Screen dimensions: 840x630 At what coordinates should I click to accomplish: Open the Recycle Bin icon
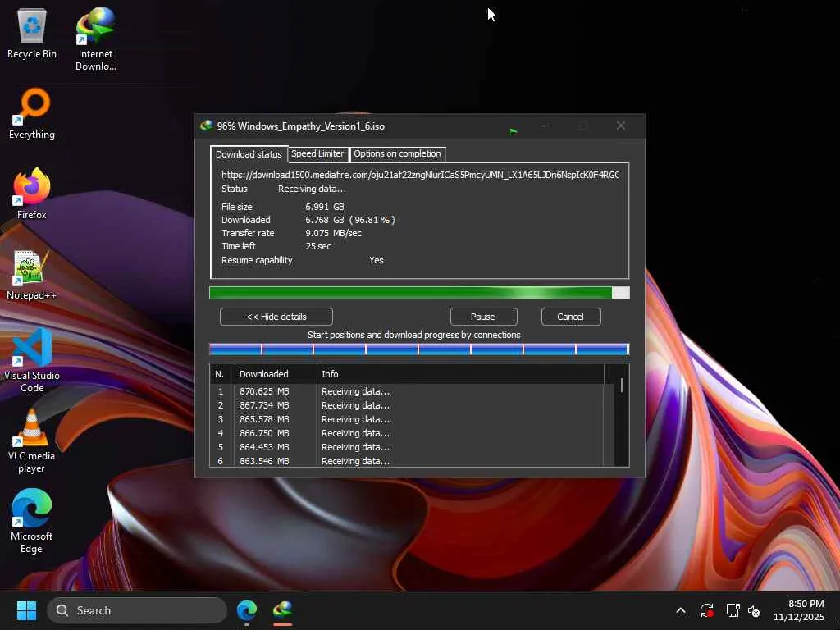pyautogui.click(x=32, y=30)
